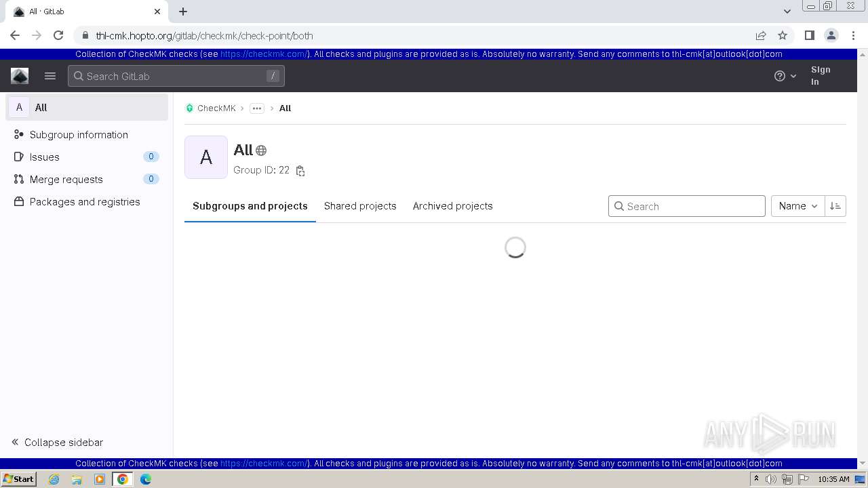
Task: Click the All breadcrumb item
Action: coord(285,108)
